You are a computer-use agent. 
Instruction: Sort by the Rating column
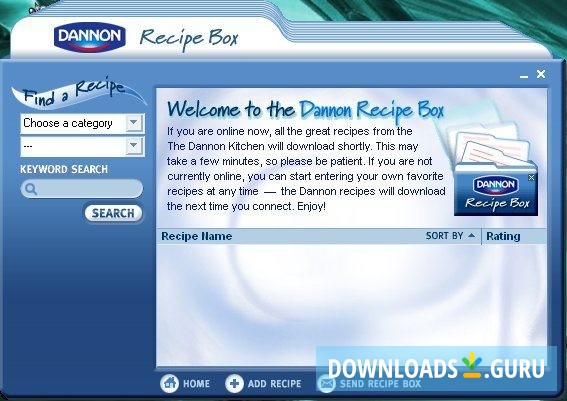pos(503,236)
